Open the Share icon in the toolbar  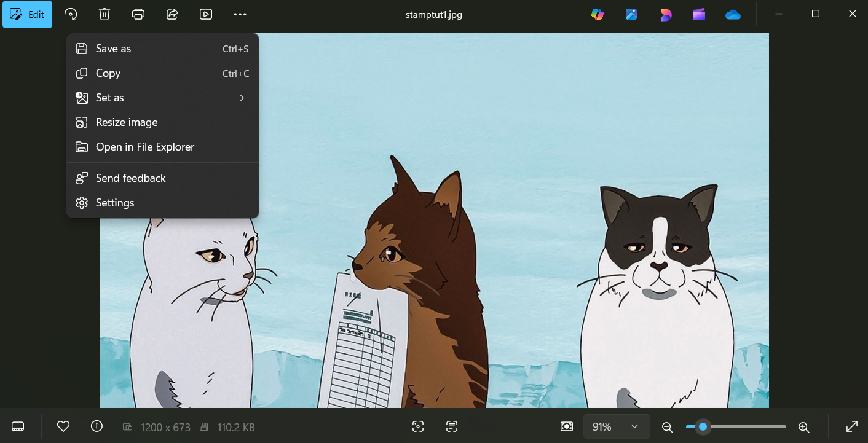[x=172, y=14]
